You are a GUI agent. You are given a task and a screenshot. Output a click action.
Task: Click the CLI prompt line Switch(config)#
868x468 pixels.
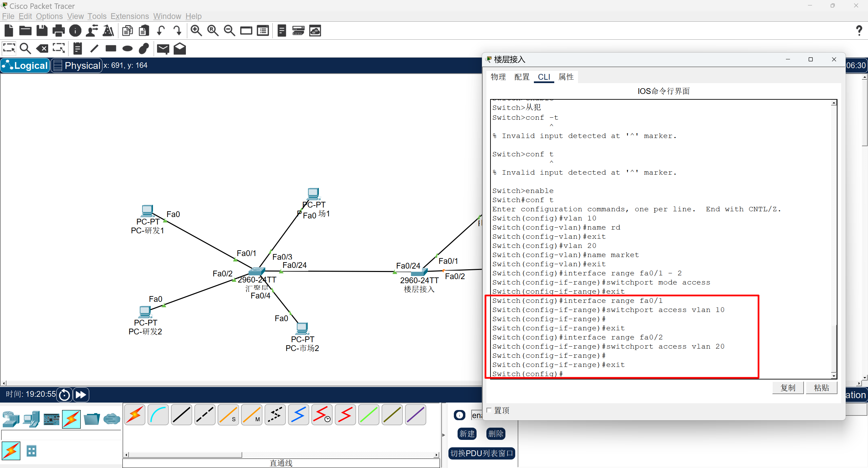coord(527,374)
